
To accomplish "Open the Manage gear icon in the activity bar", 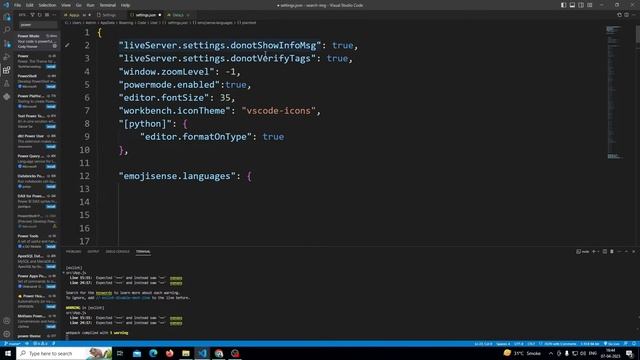I will coord(7,334).
